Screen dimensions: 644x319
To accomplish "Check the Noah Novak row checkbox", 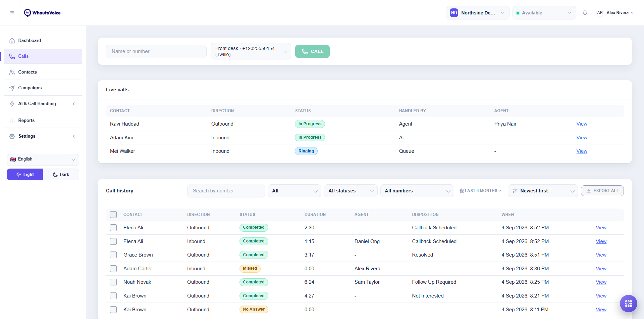I will pos(113,282).
